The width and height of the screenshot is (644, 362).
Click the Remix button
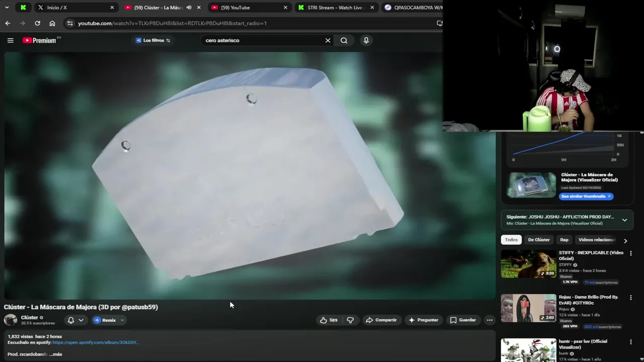(105, 320)
